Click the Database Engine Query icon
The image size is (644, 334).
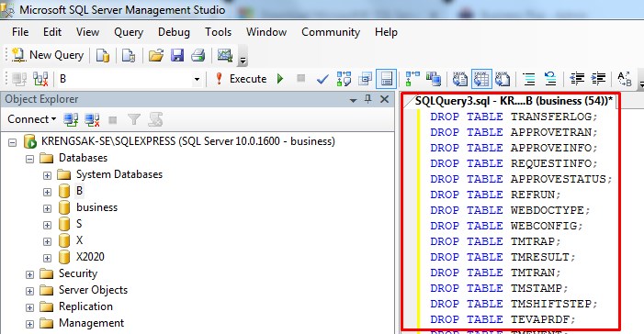click(x=103, y=55)
